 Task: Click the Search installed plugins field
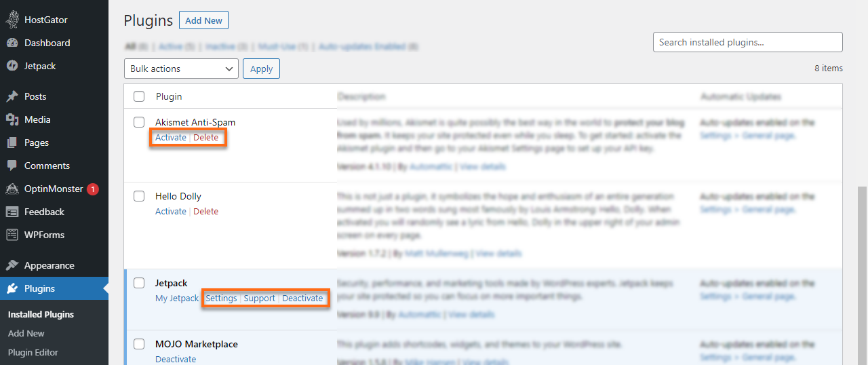point(748,42)
